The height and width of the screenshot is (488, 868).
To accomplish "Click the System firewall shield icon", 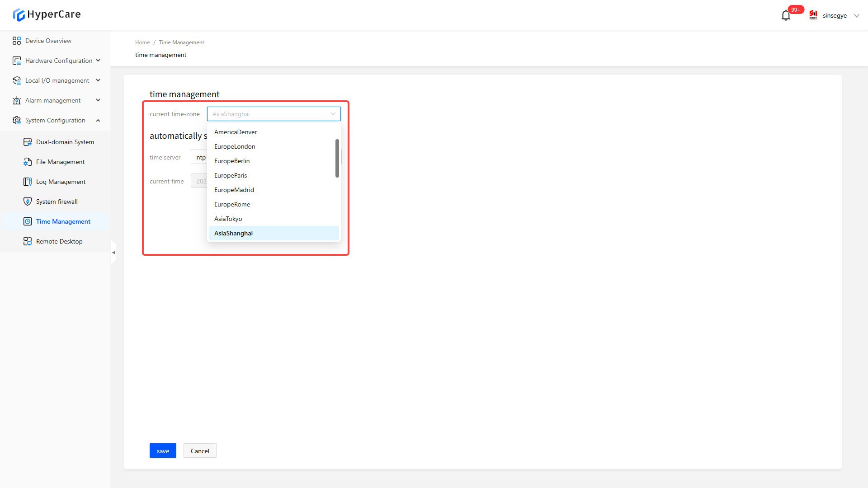I will [28, 202].
